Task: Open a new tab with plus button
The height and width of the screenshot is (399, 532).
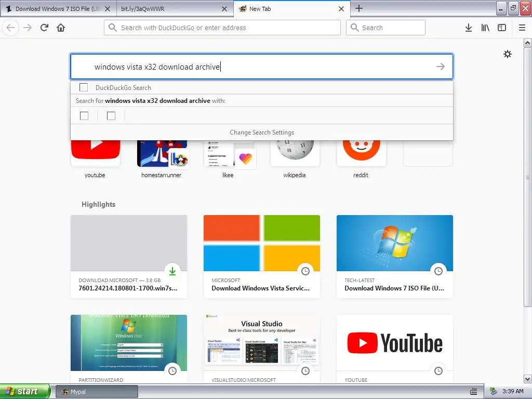Action: 359,8
